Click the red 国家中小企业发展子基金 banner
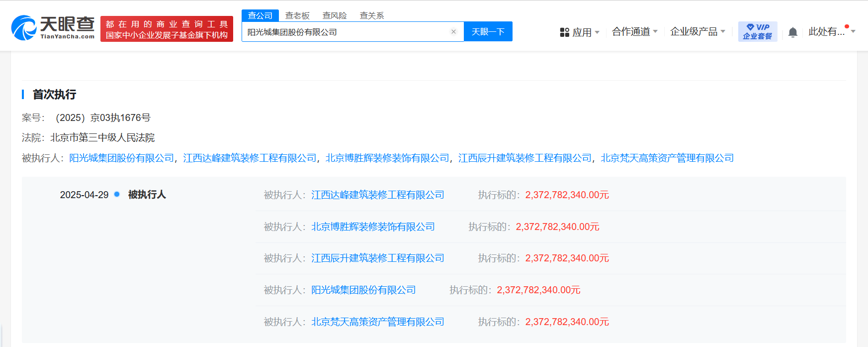This screenshot has height=347, width=868. 167,29
